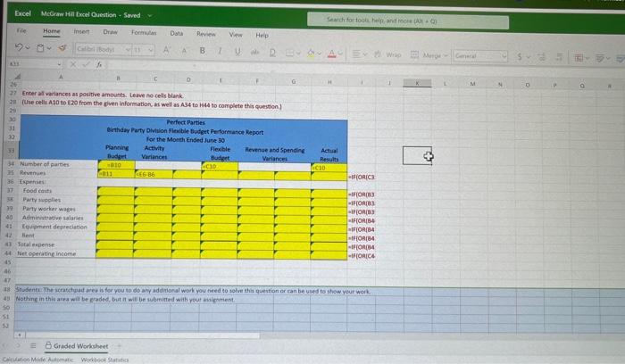Increase decimal places icon
Screen dimensions: 625x364
point(542,57)
